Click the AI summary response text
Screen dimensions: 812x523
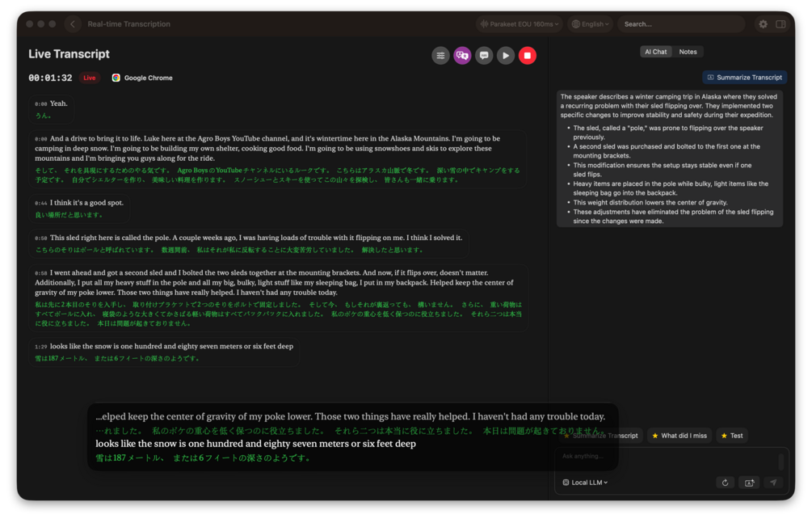click(x=670, y=158)
